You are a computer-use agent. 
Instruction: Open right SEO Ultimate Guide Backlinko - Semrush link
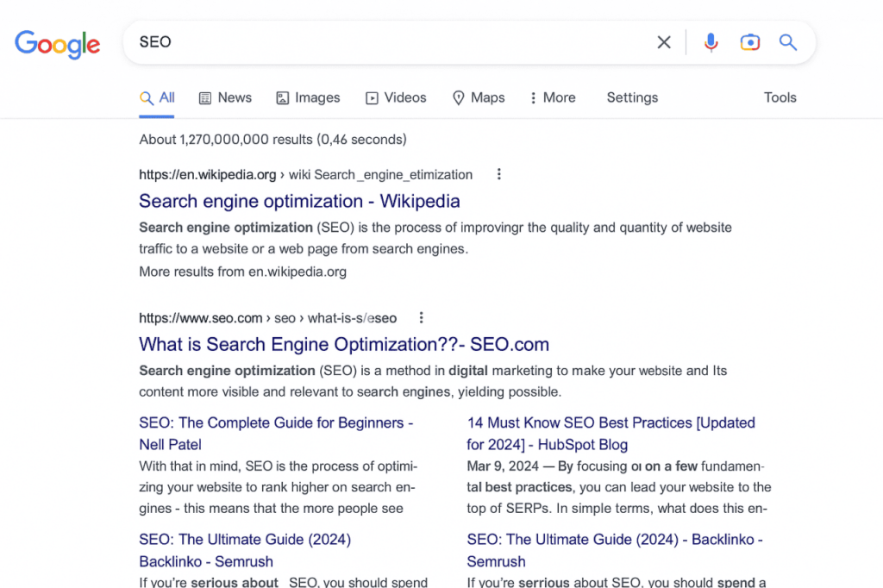(615, 550)
